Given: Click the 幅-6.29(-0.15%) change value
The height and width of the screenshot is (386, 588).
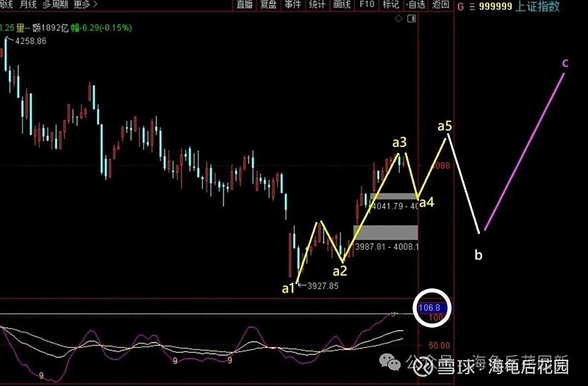Looking at the screenshot, I should pyautogui.click(x=101, y=28).
